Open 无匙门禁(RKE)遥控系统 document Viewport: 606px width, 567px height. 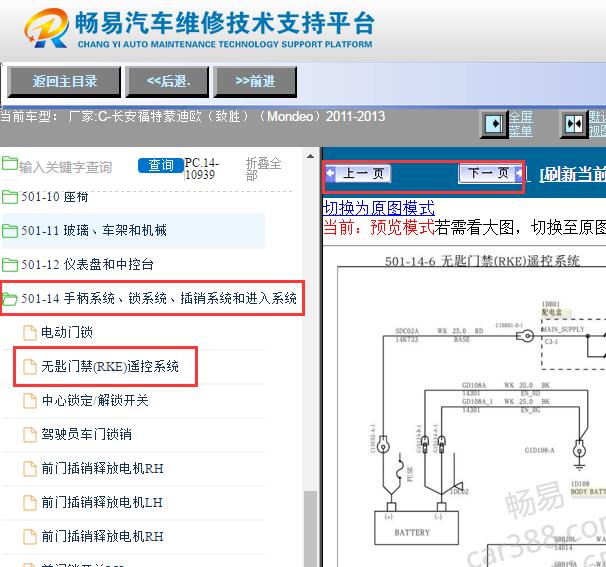(x=110, y=366)
